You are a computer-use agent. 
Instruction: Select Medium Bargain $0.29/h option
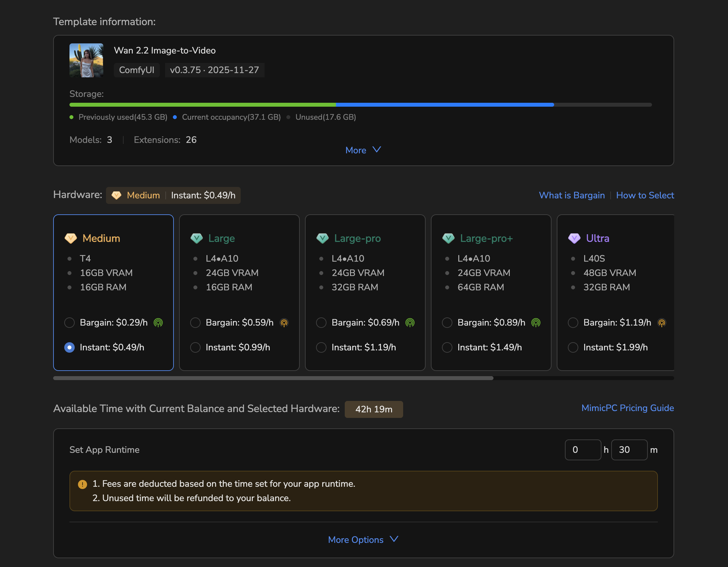point(69,323)
